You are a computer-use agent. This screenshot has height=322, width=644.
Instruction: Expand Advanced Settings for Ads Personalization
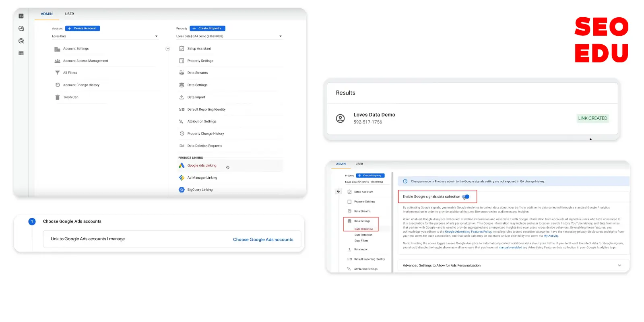[619, 266]
